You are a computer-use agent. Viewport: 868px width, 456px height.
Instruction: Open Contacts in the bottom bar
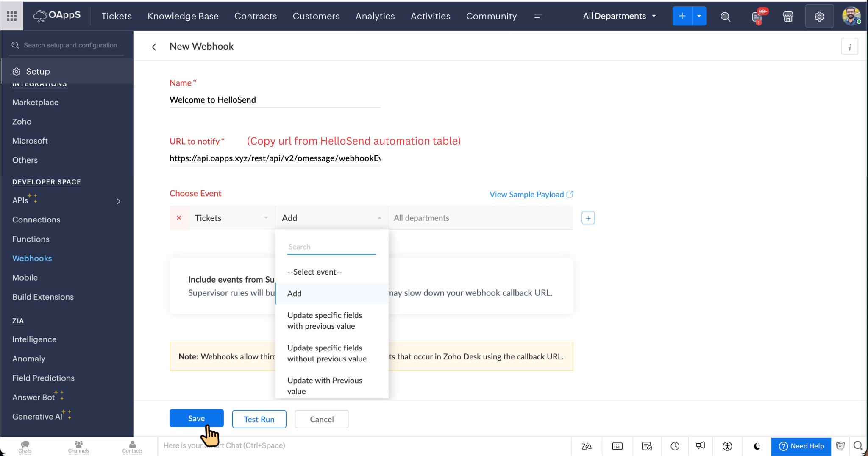point(132,447)
